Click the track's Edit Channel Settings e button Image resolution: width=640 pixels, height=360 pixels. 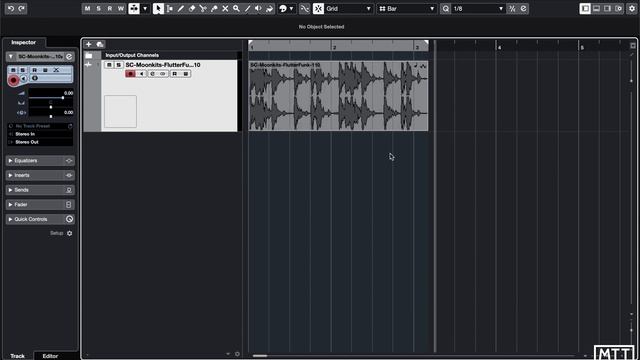pos(152,74)
